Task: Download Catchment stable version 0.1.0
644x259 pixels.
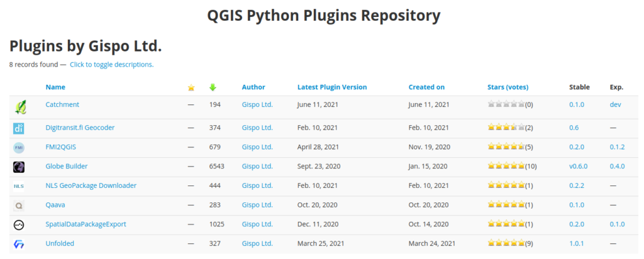Action: (577, 104)
